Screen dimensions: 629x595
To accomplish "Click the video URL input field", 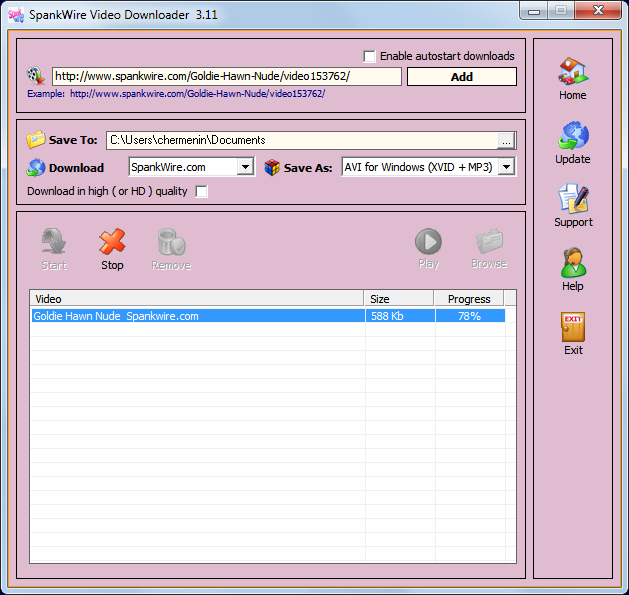I will tap(227, 76).
